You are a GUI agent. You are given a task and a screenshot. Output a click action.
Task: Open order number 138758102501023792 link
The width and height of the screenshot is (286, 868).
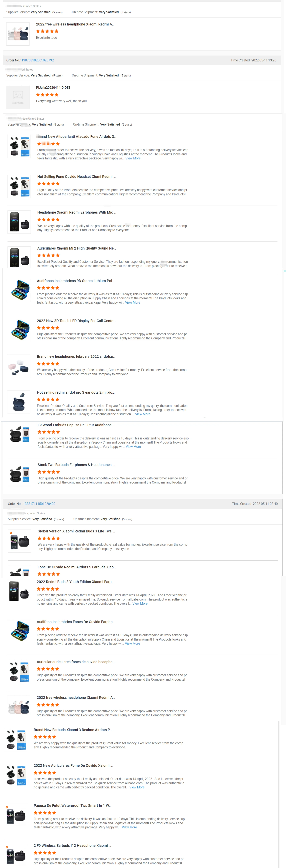pos(37,60)
